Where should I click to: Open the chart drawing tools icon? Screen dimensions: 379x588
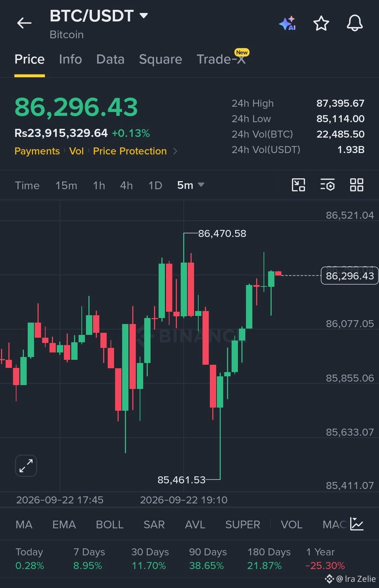click(x=298, y=185)
